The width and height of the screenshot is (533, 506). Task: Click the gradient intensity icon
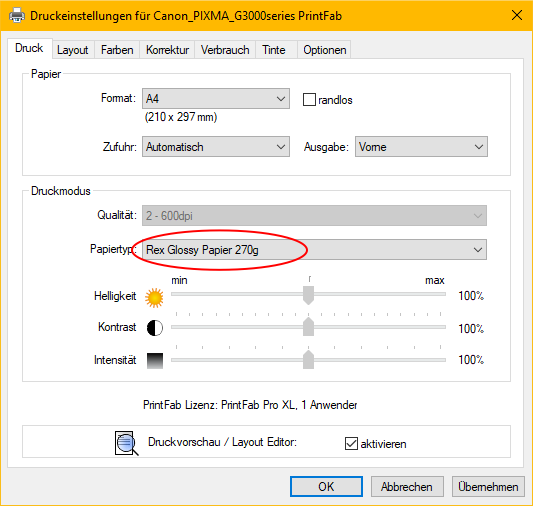click(155, 361)
